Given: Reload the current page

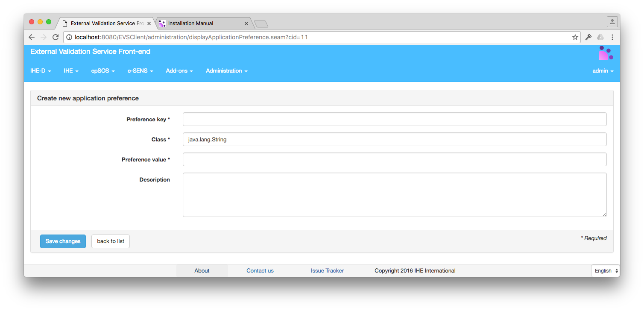Looking at the screenshot, I should (56, 37).
